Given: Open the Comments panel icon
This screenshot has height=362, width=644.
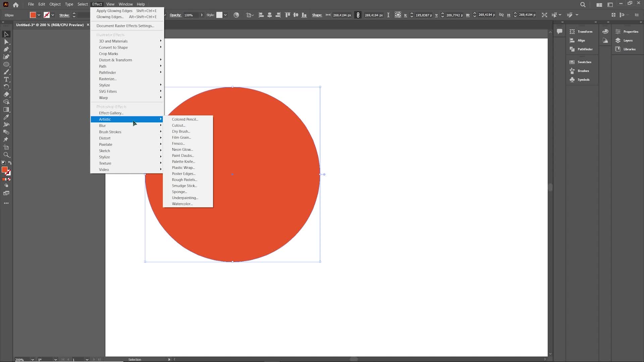Looking at the screenshot, I should (559, 32).
